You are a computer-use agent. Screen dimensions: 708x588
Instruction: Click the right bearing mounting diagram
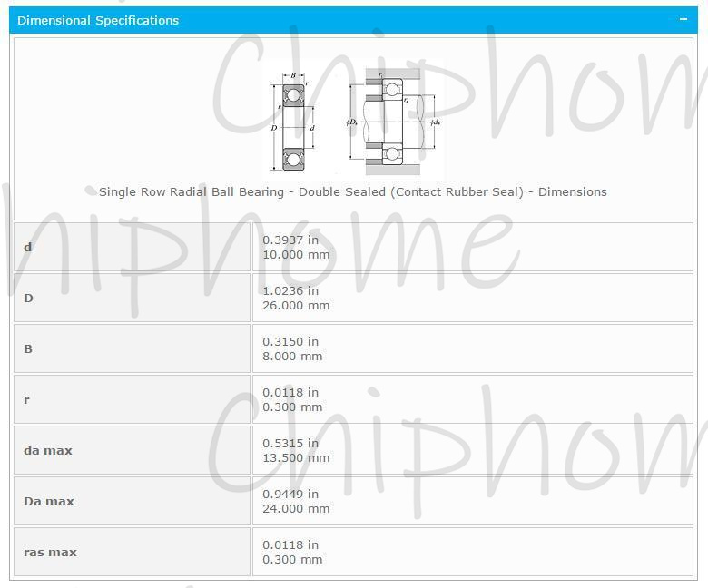(x=391, y=122)
